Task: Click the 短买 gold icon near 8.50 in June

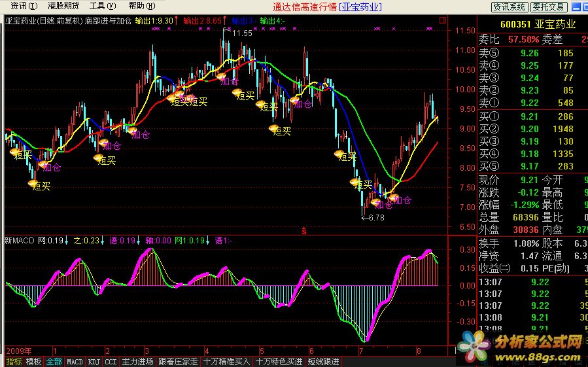Action: tap(339, 154)
